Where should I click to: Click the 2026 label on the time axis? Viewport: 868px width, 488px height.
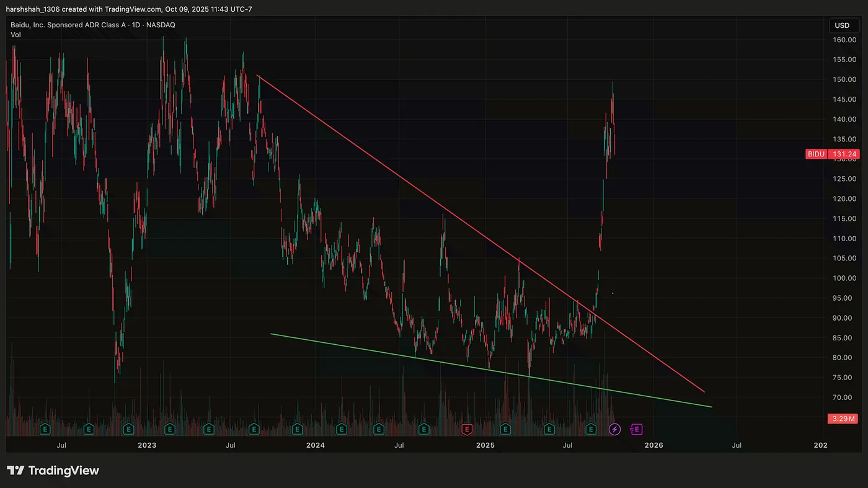653,445
